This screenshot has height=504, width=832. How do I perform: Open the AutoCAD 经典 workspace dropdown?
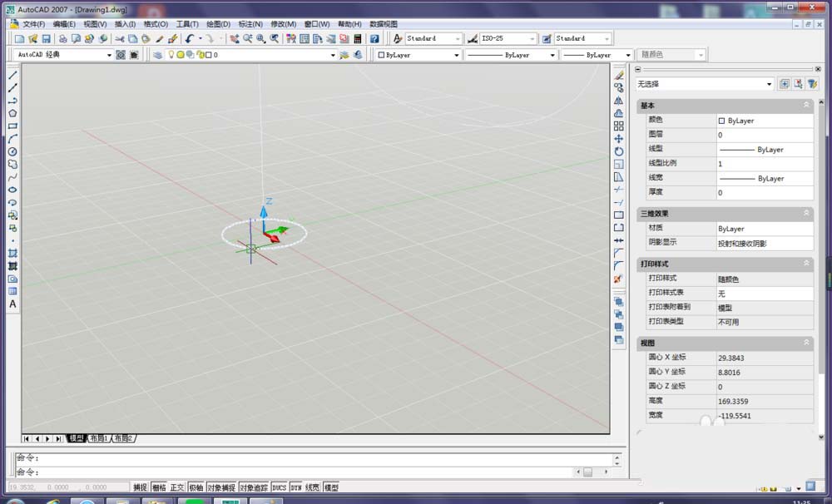(x=109, y=55)
